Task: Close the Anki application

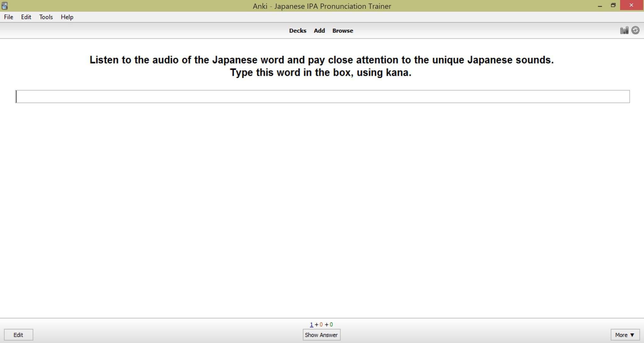Action: [x=631, y=5]
